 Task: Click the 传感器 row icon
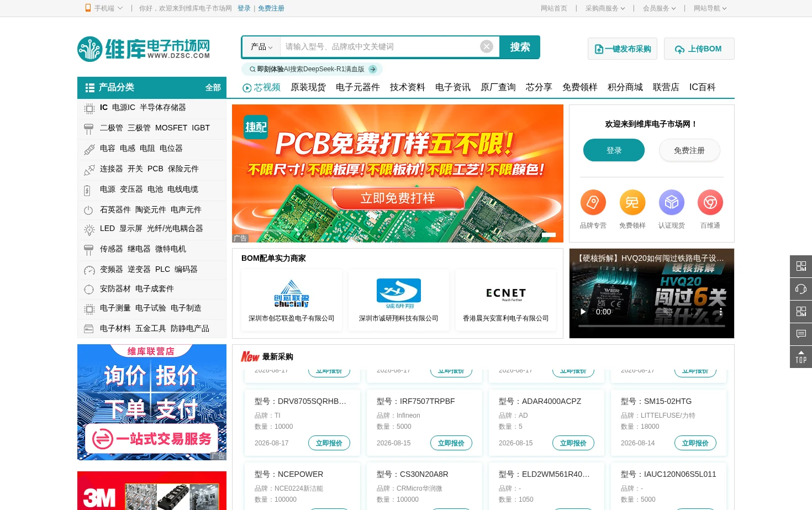pos(88,250)
